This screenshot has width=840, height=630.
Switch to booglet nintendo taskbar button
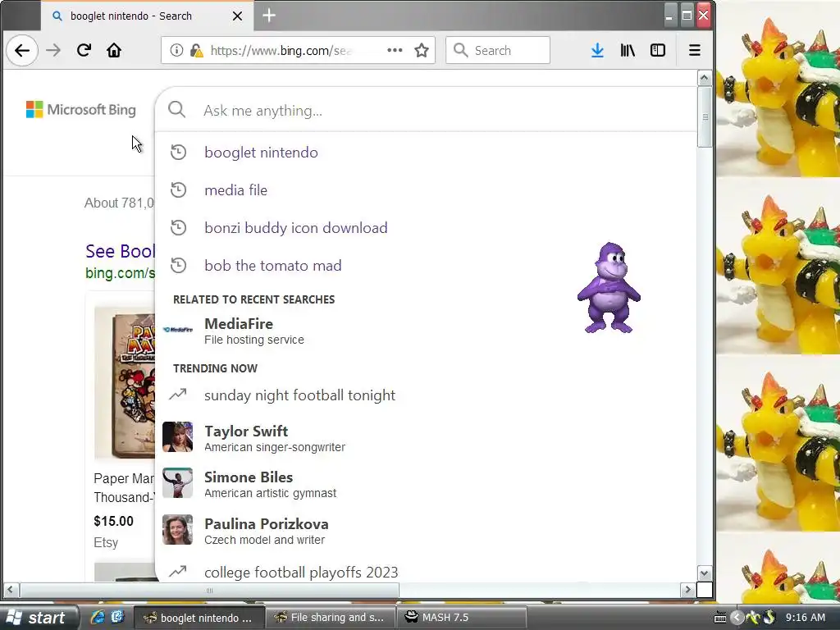(x=199, y=618)
